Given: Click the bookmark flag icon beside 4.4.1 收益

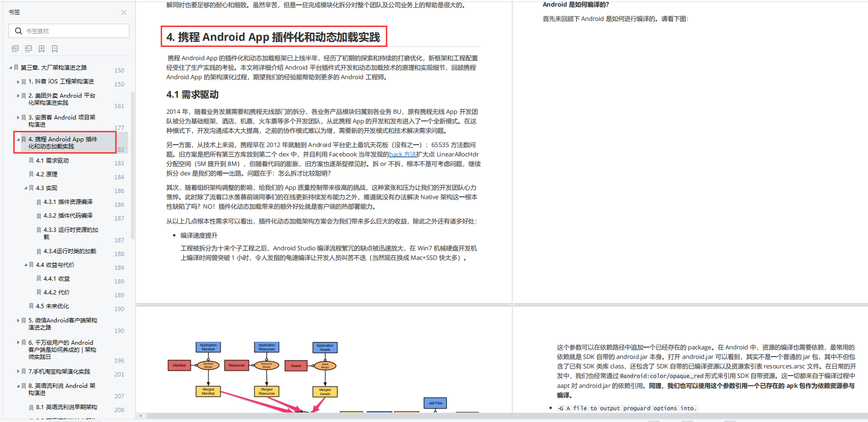Looking at the screenshot, I should pos(39,279).
